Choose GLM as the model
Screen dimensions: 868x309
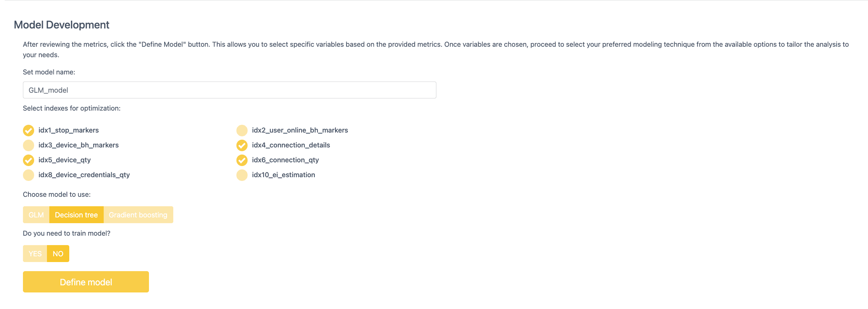point(36,215)
